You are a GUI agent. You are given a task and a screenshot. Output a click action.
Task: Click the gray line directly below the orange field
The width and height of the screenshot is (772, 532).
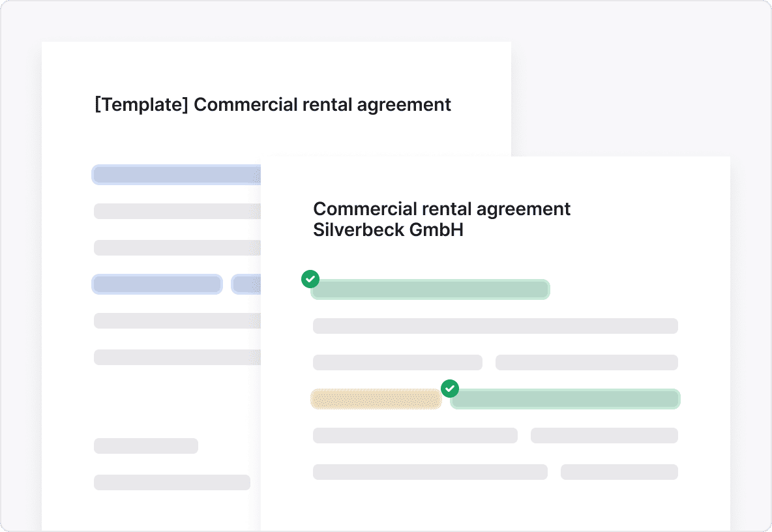[x=415, y=436]
